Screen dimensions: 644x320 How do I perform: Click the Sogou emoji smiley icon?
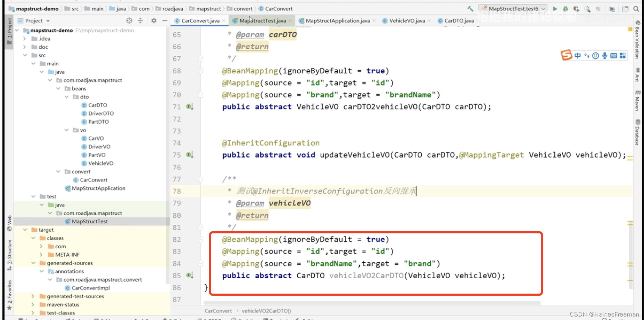point(595,56)
